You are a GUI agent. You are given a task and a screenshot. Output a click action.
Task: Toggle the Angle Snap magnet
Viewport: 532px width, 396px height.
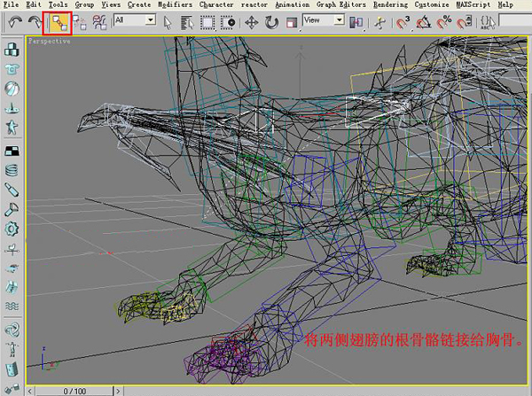pyautogui.click(x=424, y=23)
